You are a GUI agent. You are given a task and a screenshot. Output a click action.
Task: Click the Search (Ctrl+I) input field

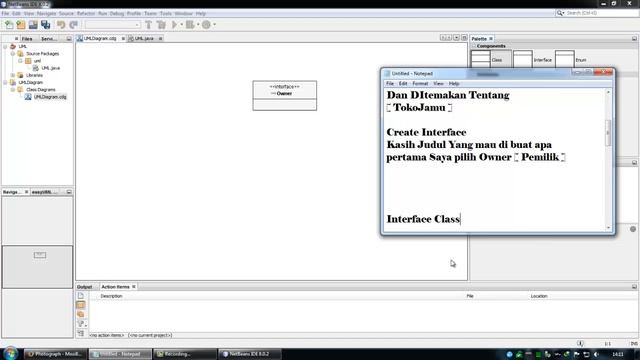tap(602, 13)
